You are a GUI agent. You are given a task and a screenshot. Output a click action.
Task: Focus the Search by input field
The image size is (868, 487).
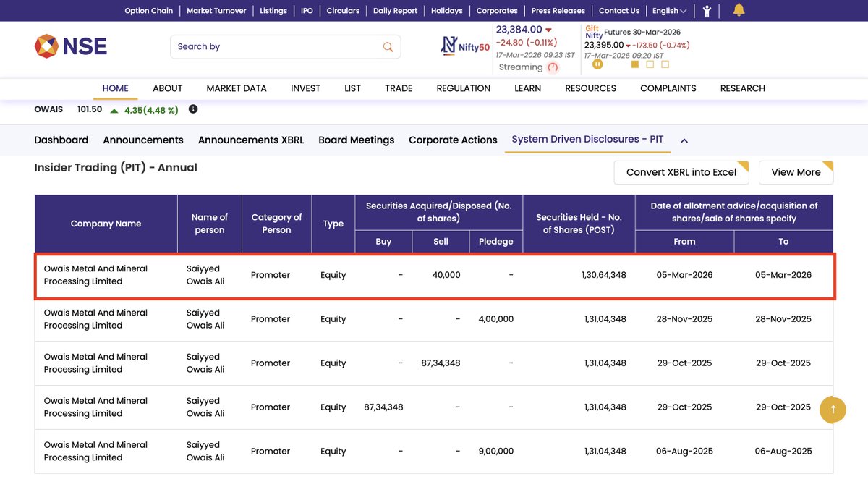(x=285, y=47)
